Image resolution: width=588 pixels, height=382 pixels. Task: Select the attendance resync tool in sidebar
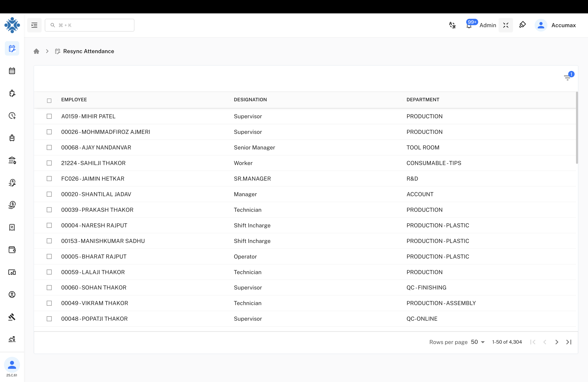(x=12, y=48)
